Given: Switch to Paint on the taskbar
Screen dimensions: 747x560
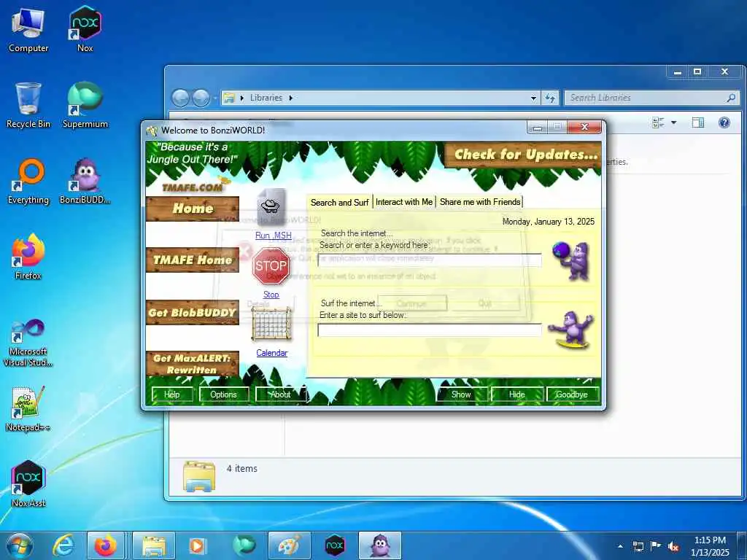Looking at the screenshot, I should [x=289, y=545].
